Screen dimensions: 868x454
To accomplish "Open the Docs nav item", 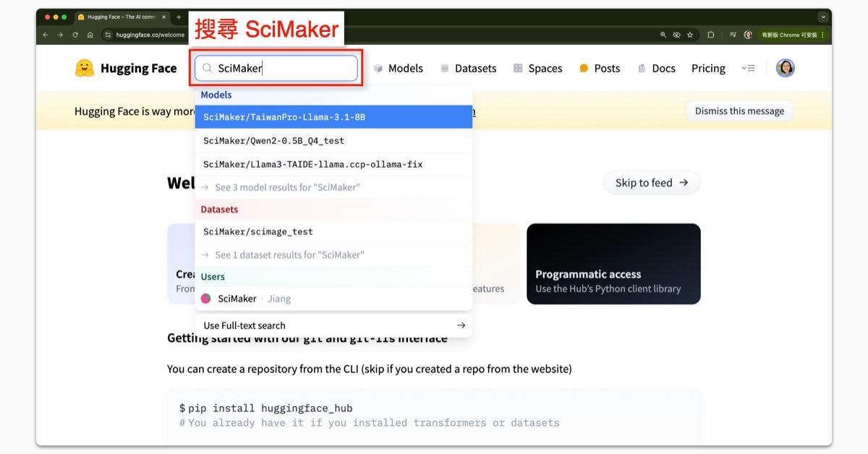I will [x=656, y=68].
